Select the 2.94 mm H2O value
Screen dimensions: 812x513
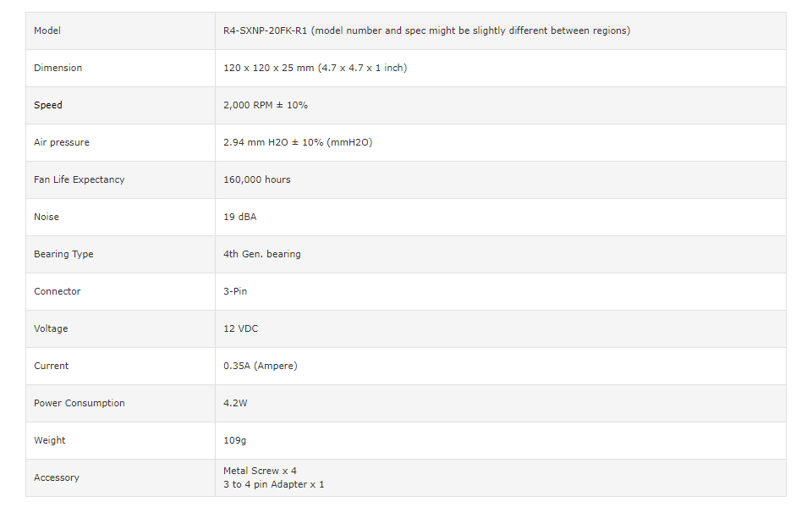point(255,142)
